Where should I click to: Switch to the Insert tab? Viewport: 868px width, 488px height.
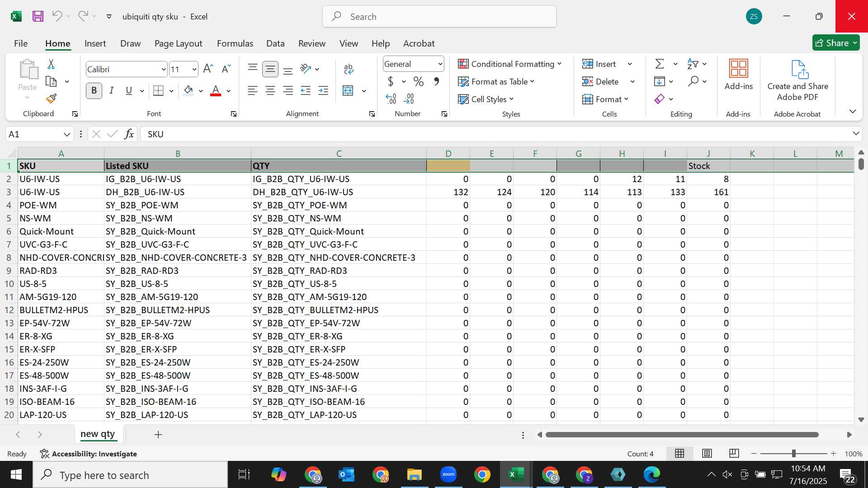pyautogui.click(x=95, y=43)
